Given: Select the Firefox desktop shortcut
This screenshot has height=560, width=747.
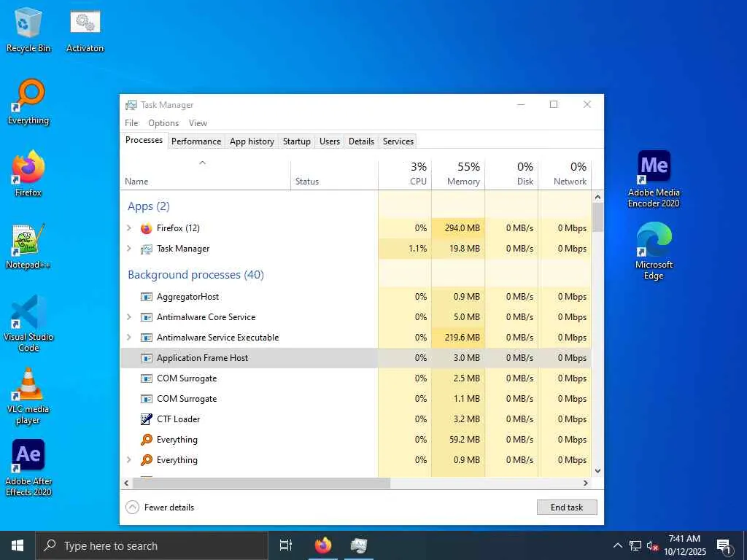Looking at the screenshot, I should pyautogui.click(x=28, y=174).
